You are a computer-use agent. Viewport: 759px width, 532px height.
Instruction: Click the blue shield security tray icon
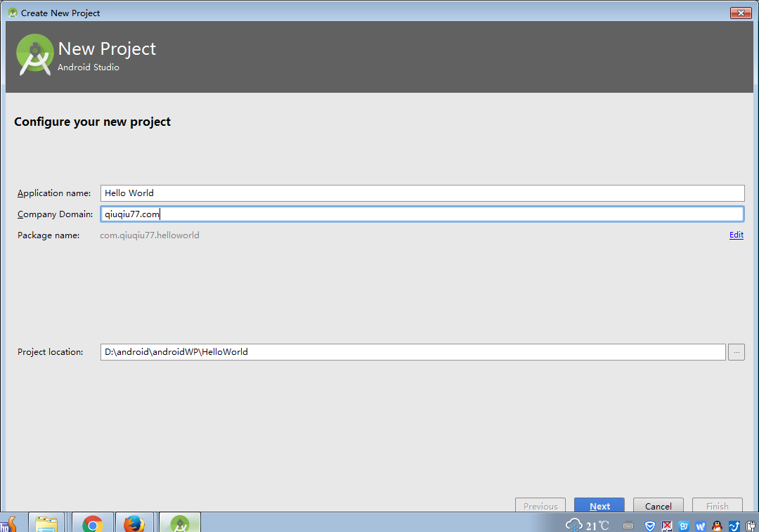[x=649, y=526]
